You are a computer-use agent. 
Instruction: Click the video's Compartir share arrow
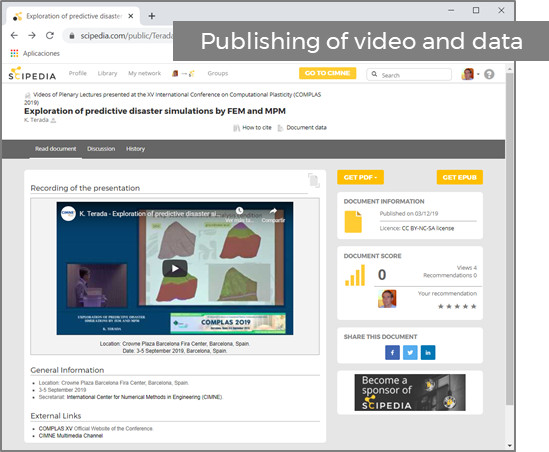[x=273, y=211]
